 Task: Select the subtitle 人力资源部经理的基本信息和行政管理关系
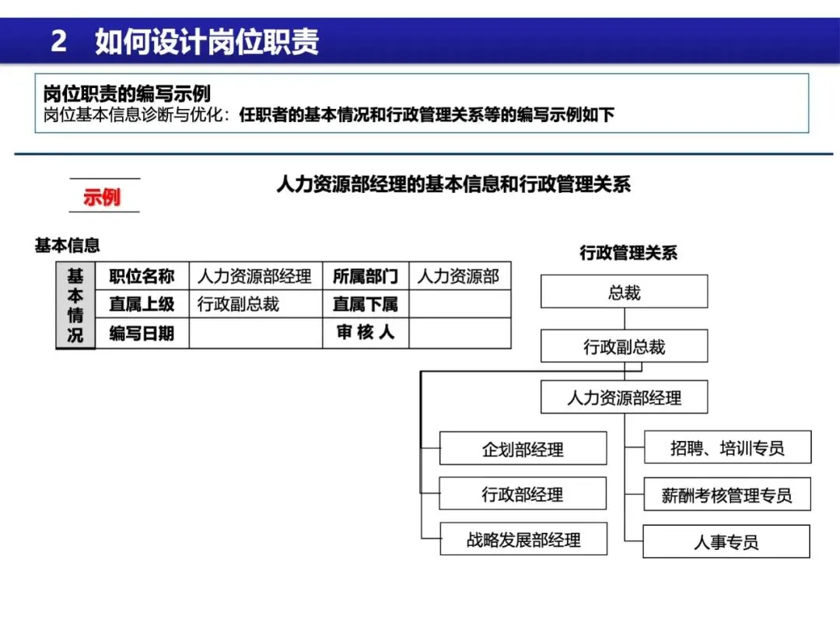click(453, 184)
